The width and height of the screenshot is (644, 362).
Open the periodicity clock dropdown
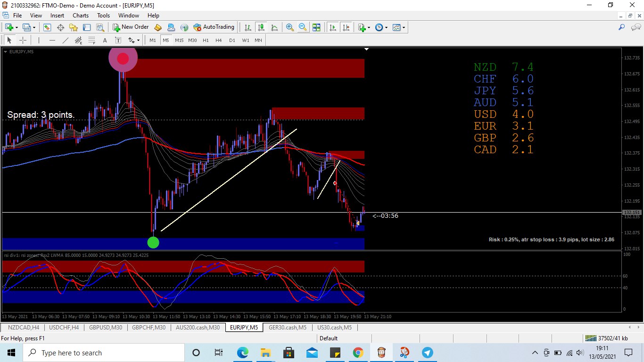pos(386,27)
